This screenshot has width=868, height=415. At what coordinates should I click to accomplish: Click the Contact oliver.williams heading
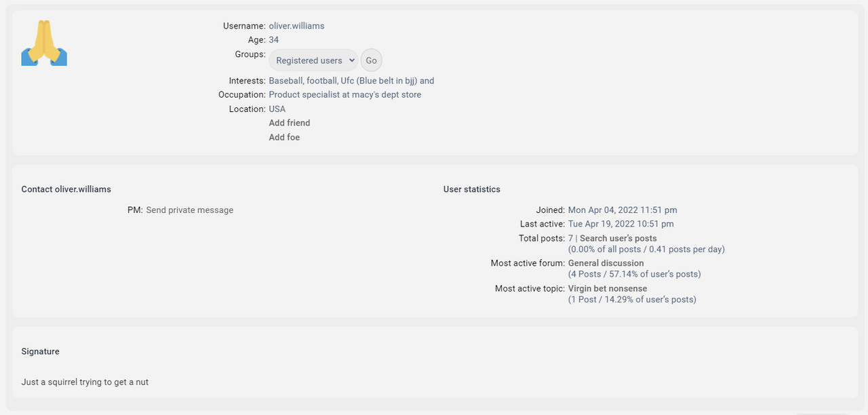click(66, 189)
